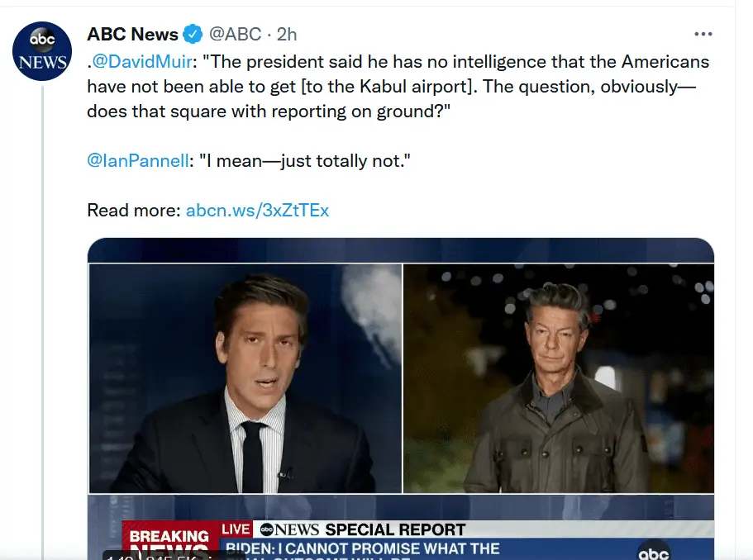Click the "I mean—just totally not" reply text
This screenshot has width=753, height=560.
tap(306, 160)
